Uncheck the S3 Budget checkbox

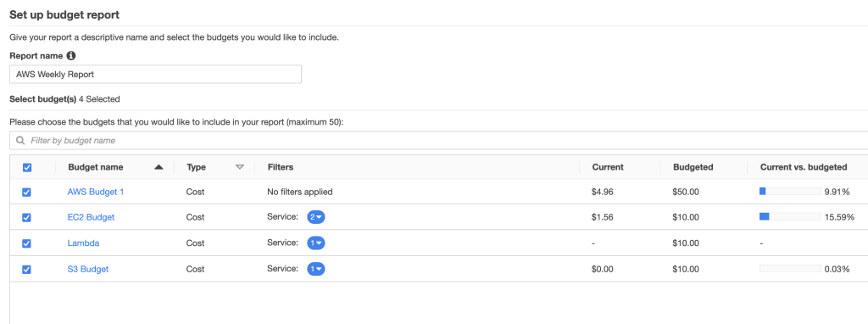26,269
